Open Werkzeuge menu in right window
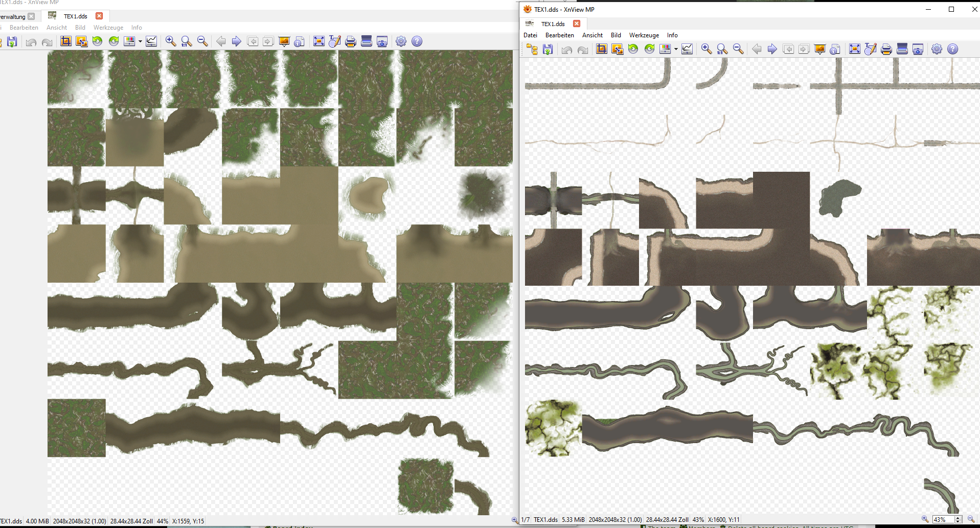 coord(644,35)
